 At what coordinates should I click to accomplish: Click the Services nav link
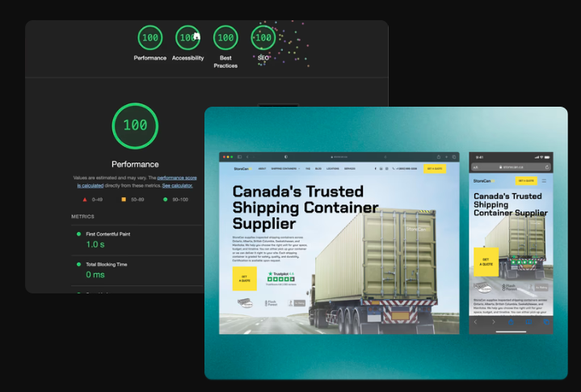tap(350, 169)
